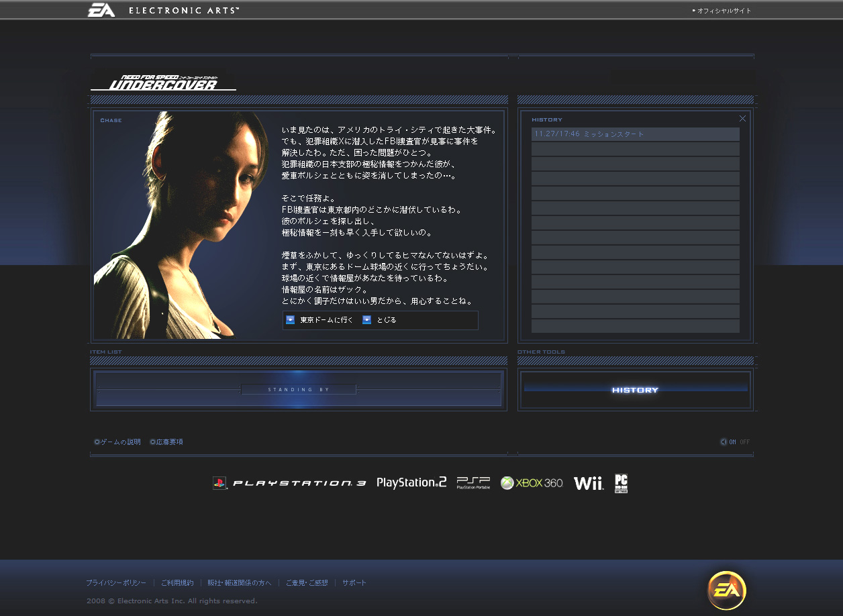Open the ゲームの説明 link

117,442
